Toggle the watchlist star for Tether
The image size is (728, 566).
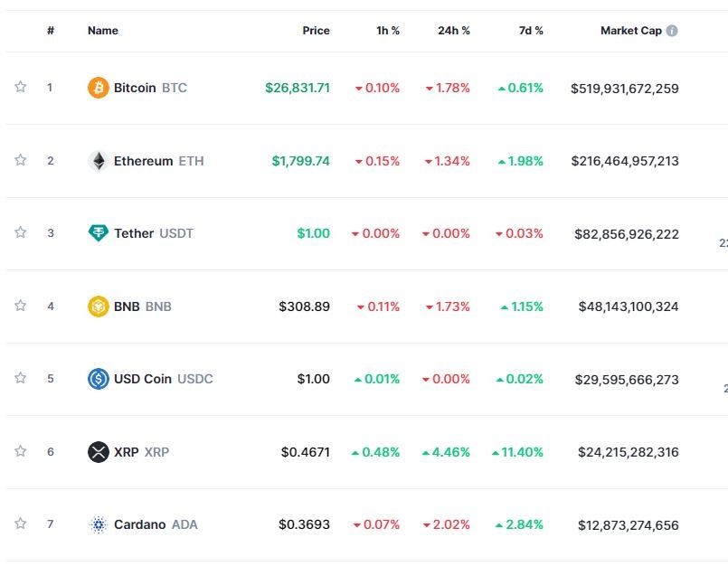coord(20,232)
